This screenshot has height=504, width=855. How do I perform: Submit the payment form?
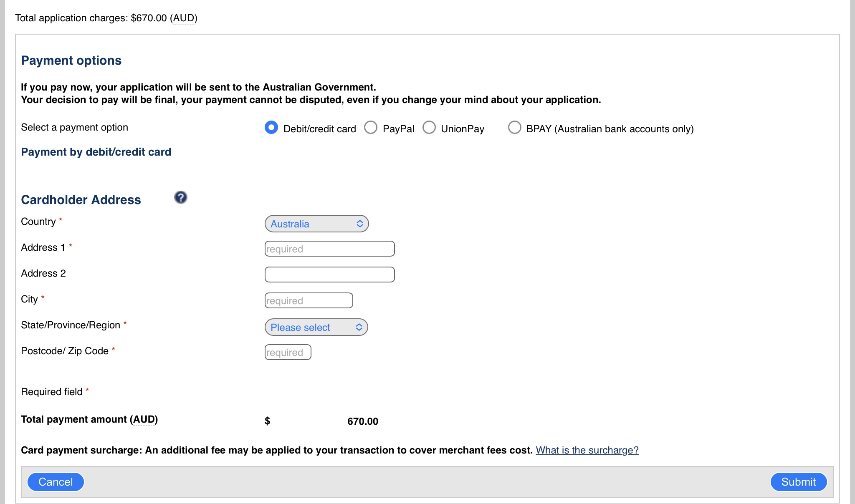pyautogui.click(x=798, y=482)
